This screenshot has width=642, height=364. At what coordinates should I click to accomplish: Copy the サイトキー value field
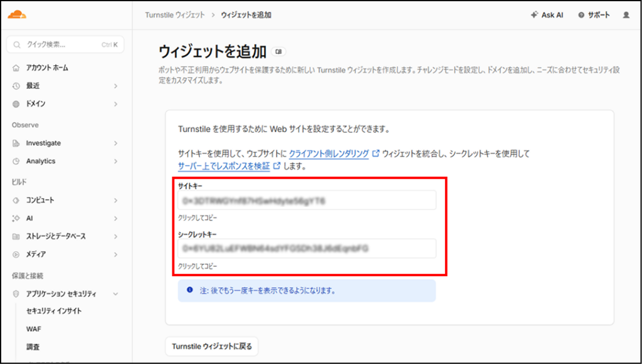307,200
